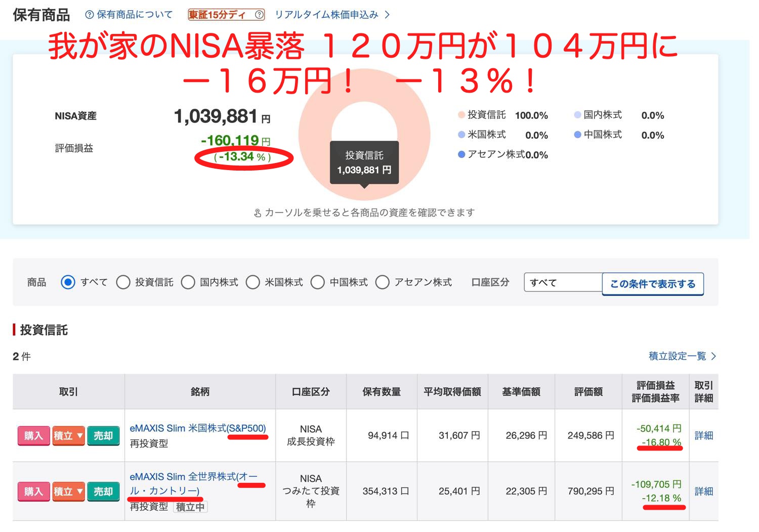Click the 東証15分ディ badge
759x532 pixels.
click(226, 15)
